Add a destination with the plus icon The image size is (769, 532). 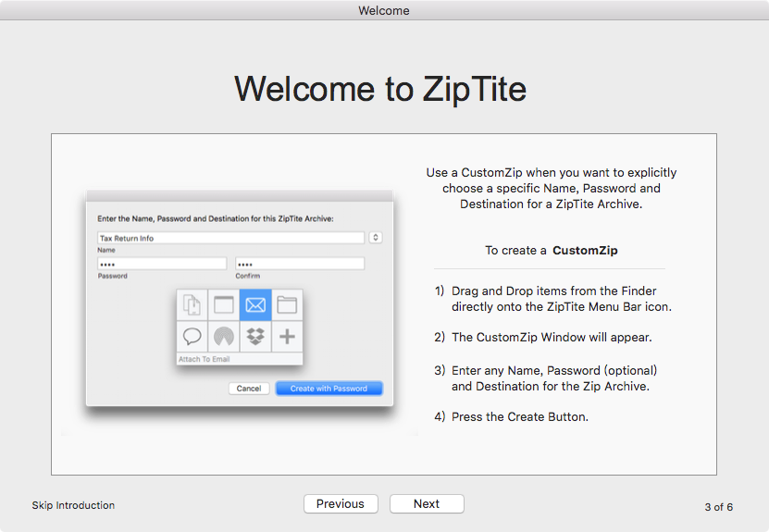click(x=287, y=337)
